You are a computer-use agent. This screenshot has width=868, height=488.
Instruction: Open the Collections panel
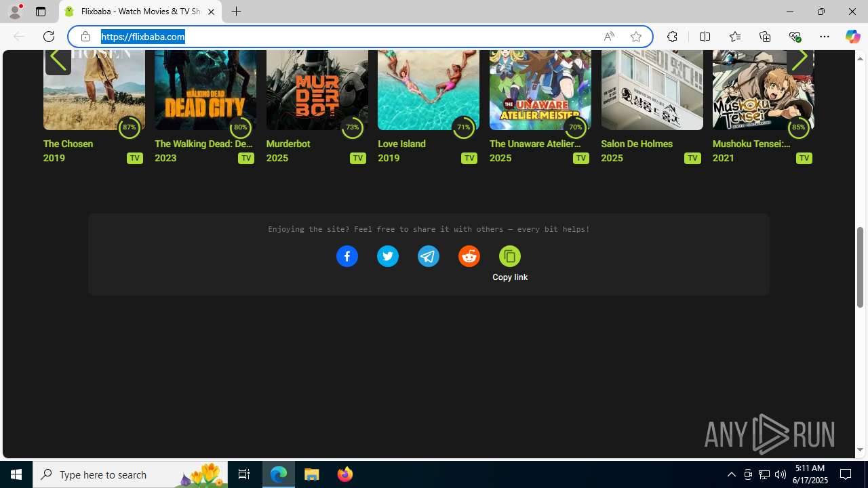[x=765, y=37]
